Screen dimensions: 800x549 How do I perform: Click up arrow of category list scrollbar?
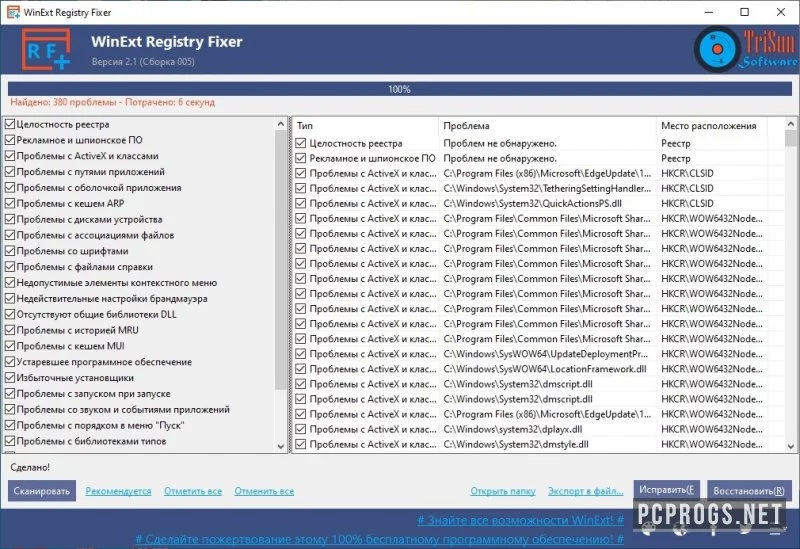(x=281, y=124)
